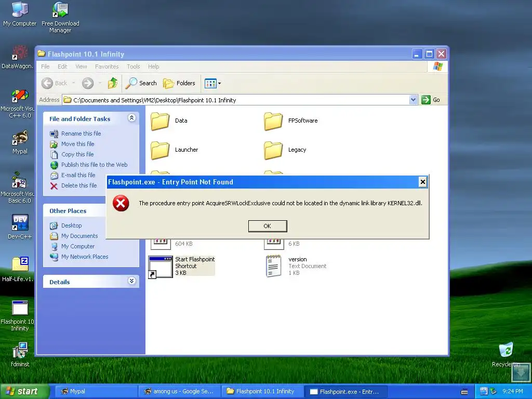
Task: Click OK in the Entry Point Not Found dialog
Action: pyautogui.click(x=268, y=226)
